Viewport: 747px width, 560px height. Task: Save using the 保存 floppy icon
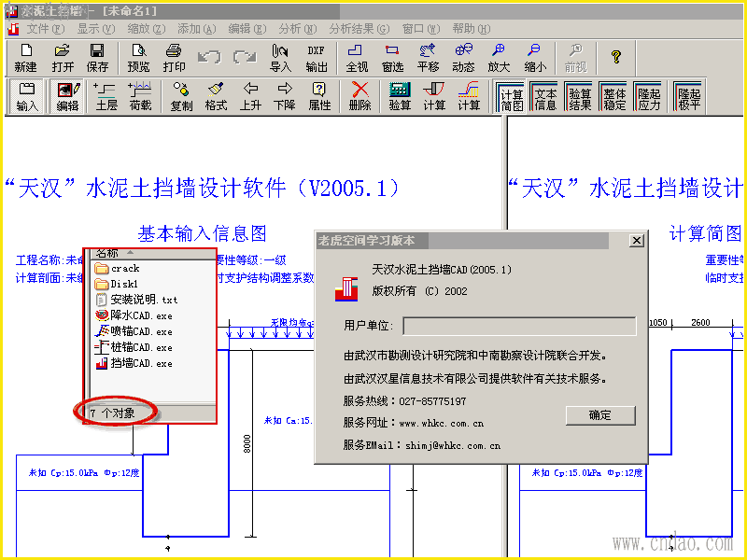coord(98,58)
